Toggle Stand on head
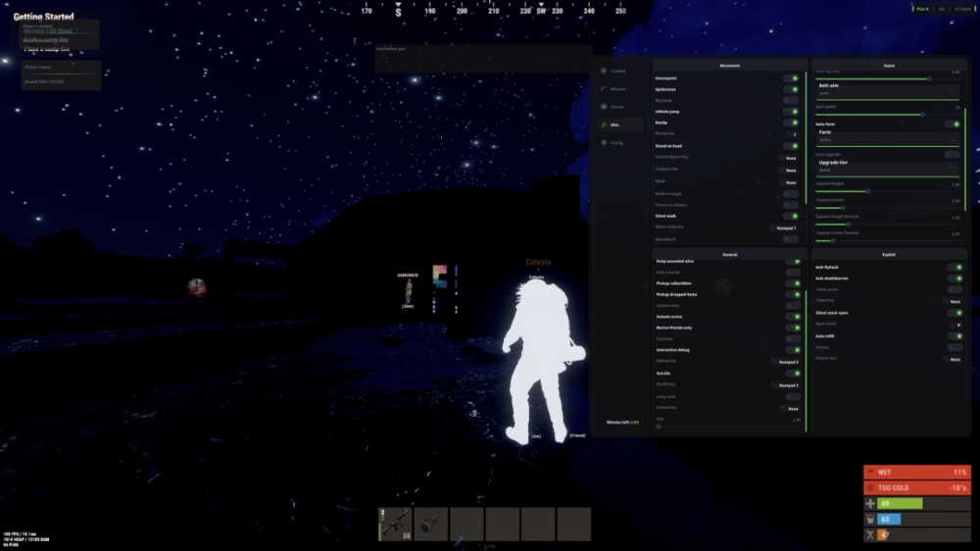Screen dimensions: 980x551 791,146
